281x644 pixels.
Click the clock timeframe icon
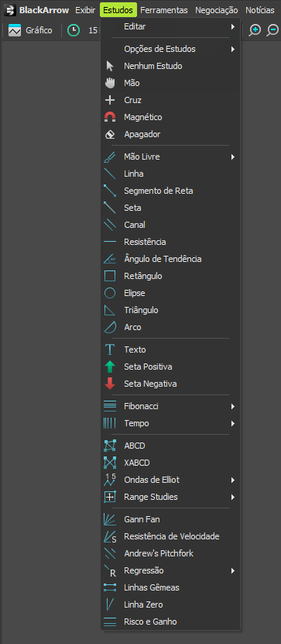coord(74,30)
